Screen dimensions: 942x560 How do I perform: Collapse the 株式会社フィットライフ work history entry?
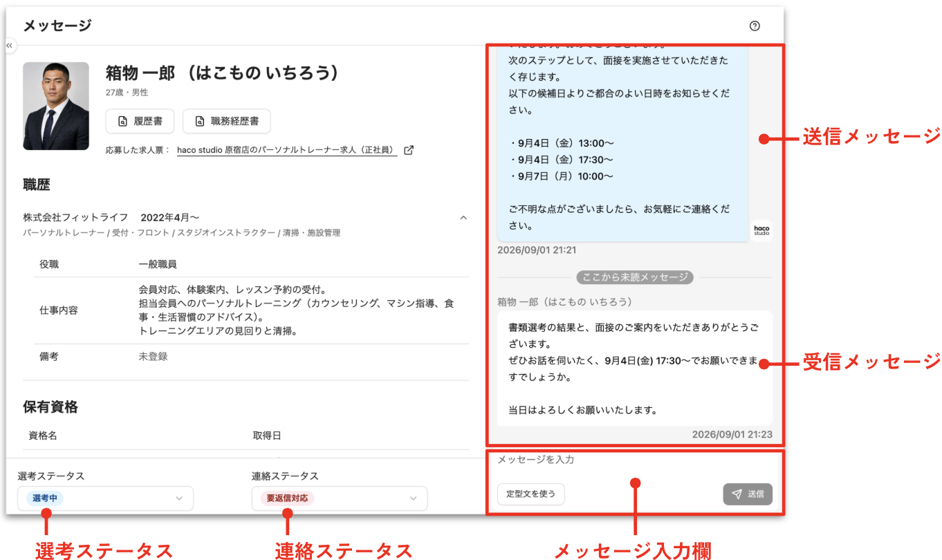coord(463,218)
